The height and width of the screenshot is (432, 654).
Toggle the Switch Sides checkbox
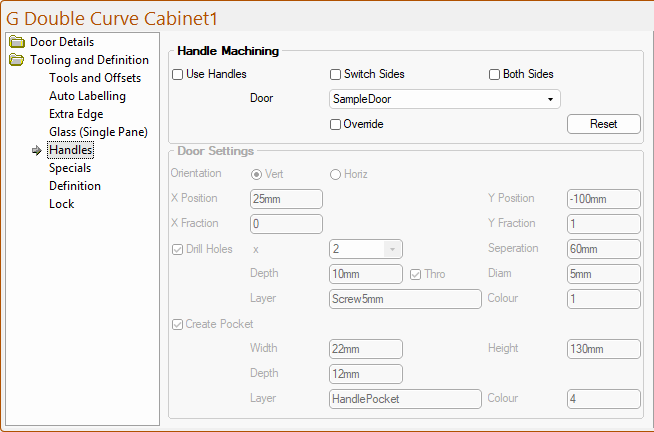(x=336, y=74)
